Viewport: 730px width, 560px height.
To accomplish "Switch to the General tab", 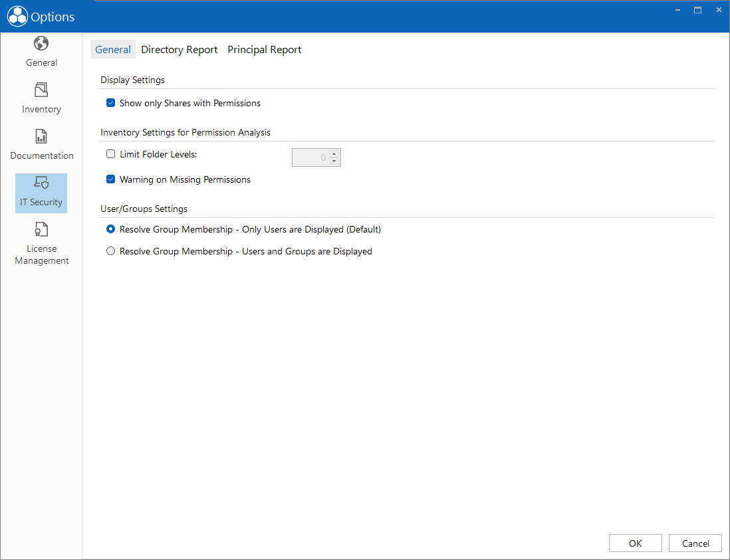I will coord(112,49).
